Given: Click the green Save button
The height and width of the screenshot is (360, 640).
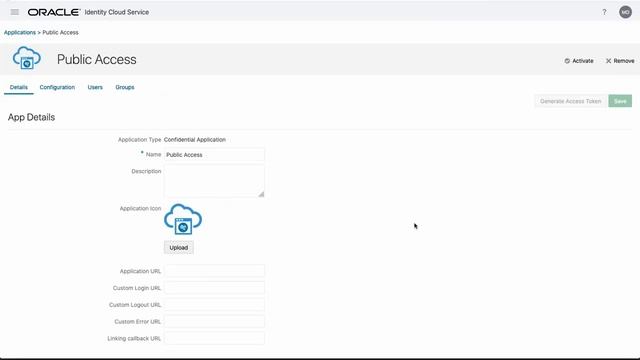Looking at the screenshot, I should (x=620, y=101).
